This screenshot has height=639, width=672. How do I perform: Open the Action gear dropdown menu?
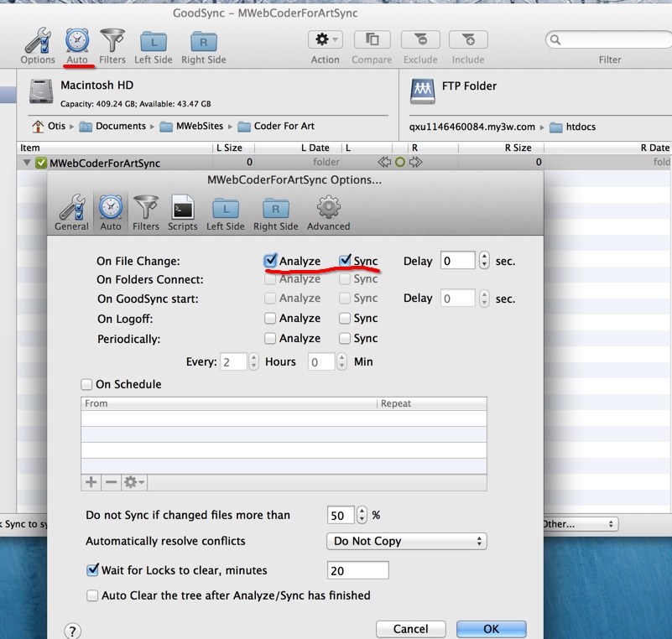[325, 40]
